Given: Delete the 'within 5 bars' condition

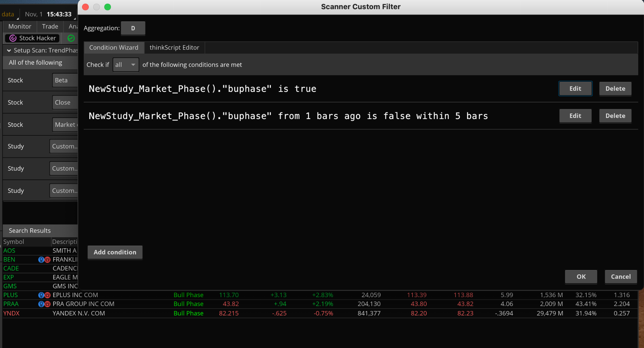Looking at the screenshot, I should (615, 116).
